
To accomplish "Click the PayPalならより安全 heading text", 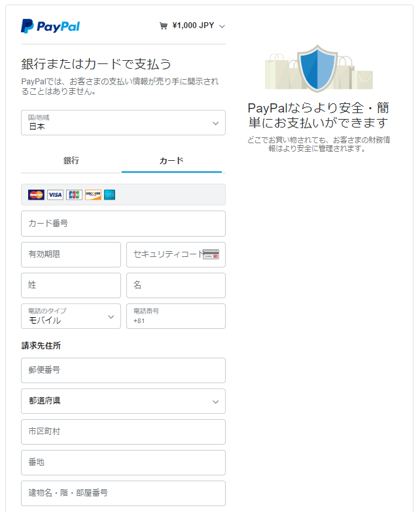I will click(x=319, y=115).
